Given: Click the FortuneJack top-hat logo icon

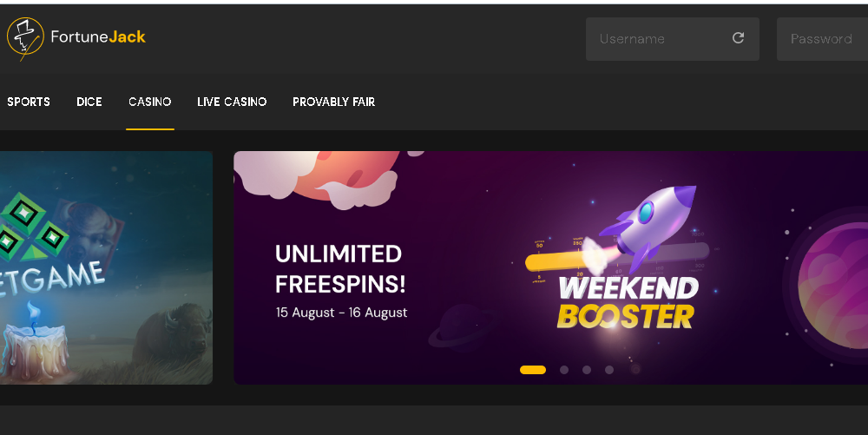Looking at the screenshot, I should 25,37.
